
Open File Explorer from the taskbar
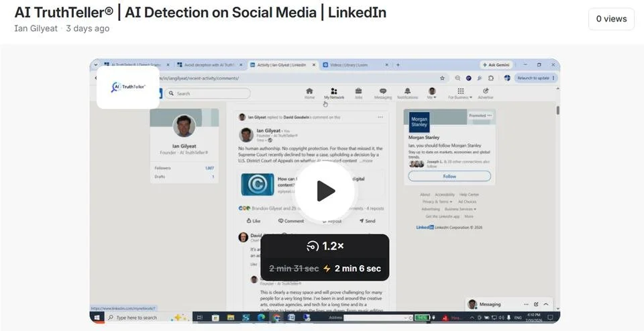point(231,318)
